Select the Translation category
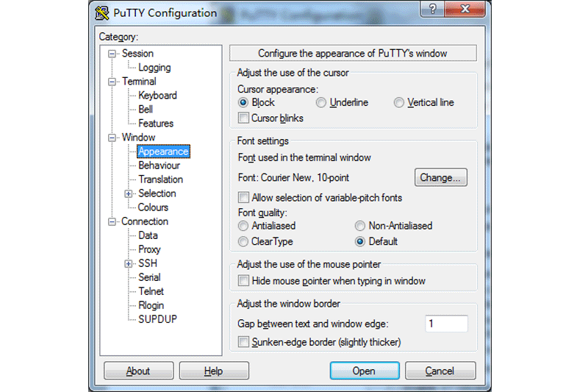The height and width of the screenshot is (392, 588). pos(160,179)
